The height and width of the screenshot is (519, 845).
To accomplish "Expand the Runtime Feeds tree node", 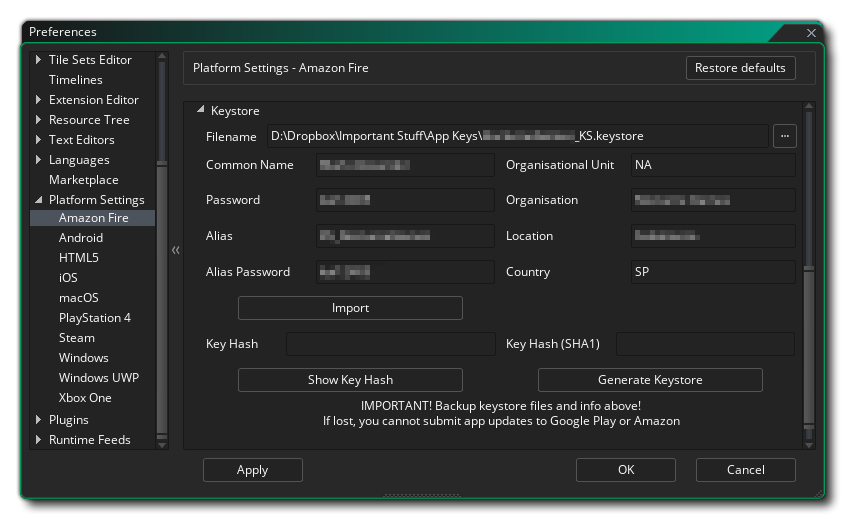I will [39, 440].
